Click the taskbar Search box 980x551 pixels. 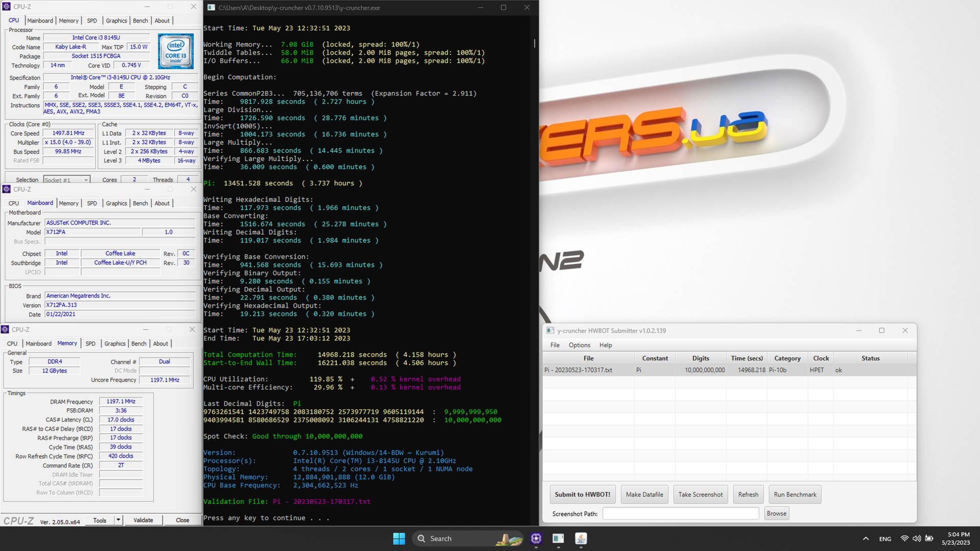click(x=469, y=538)
